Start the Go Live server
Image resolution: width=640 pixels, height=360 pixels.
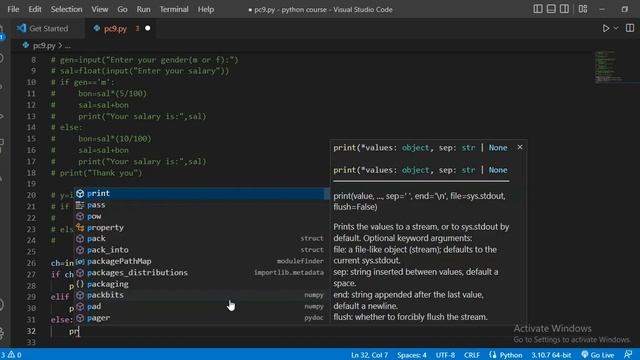pos(598,355)
